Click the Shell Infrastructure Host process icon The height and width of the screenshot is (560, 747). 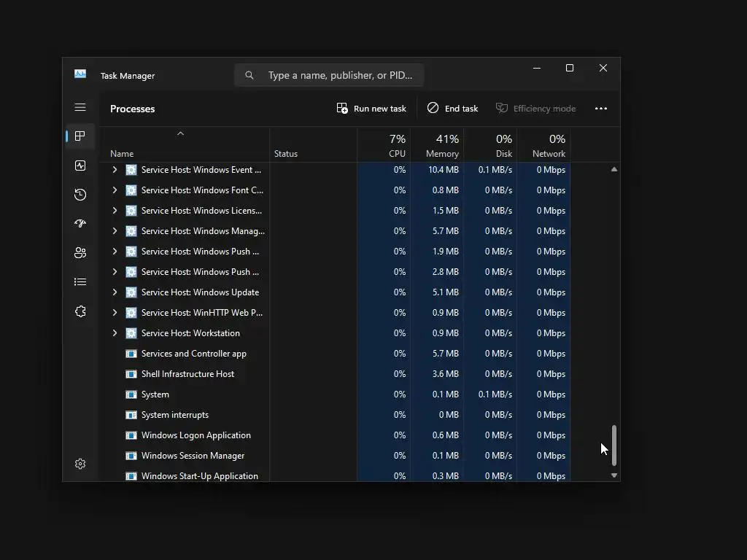point(131,374)
